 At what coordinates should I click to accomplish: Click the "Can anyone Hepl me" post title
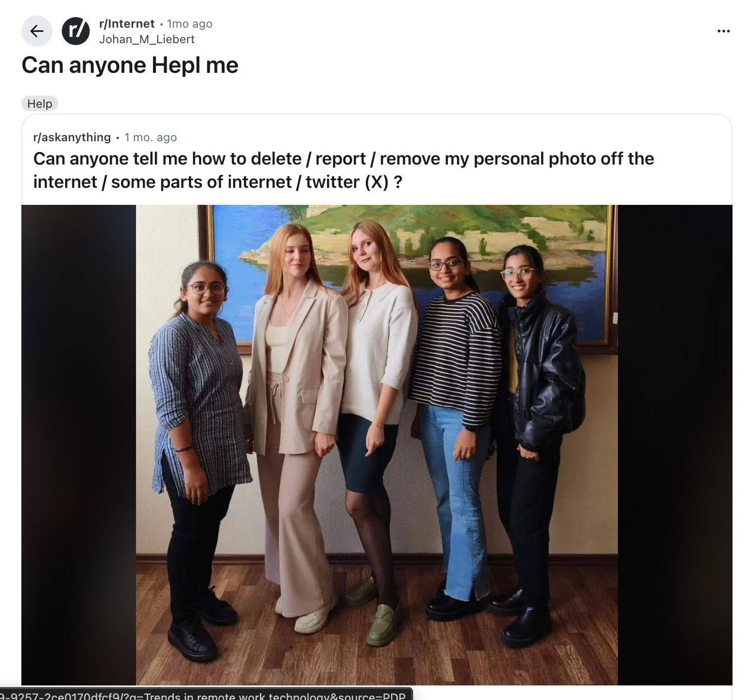pos(130,65)
